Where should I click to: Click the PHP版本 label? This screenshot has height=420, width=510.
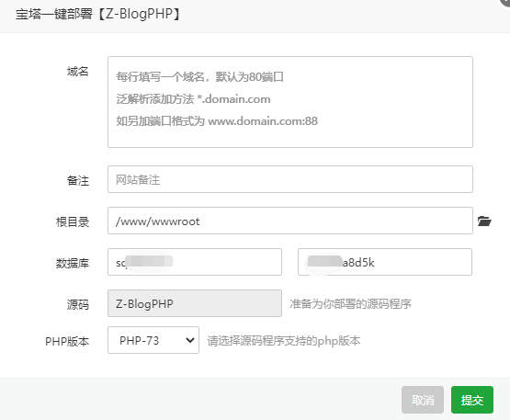pos(67,342)
